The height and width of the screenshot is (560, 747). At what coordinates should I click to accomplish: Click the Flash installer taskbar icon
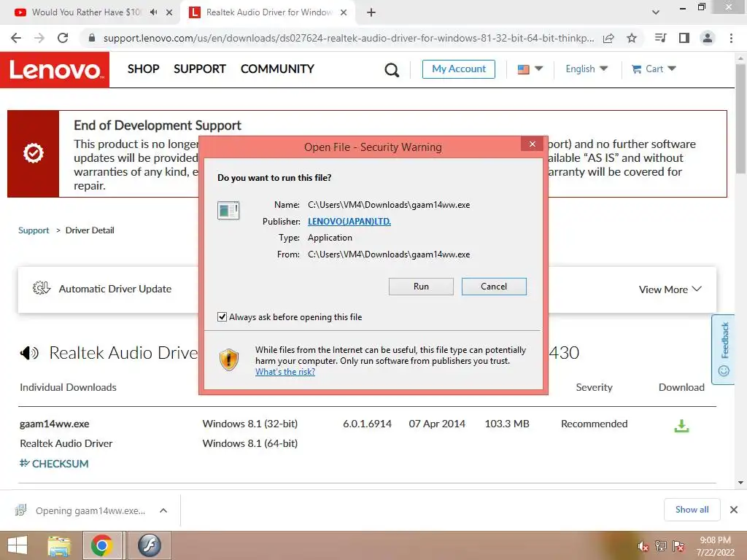click(149, 545)
